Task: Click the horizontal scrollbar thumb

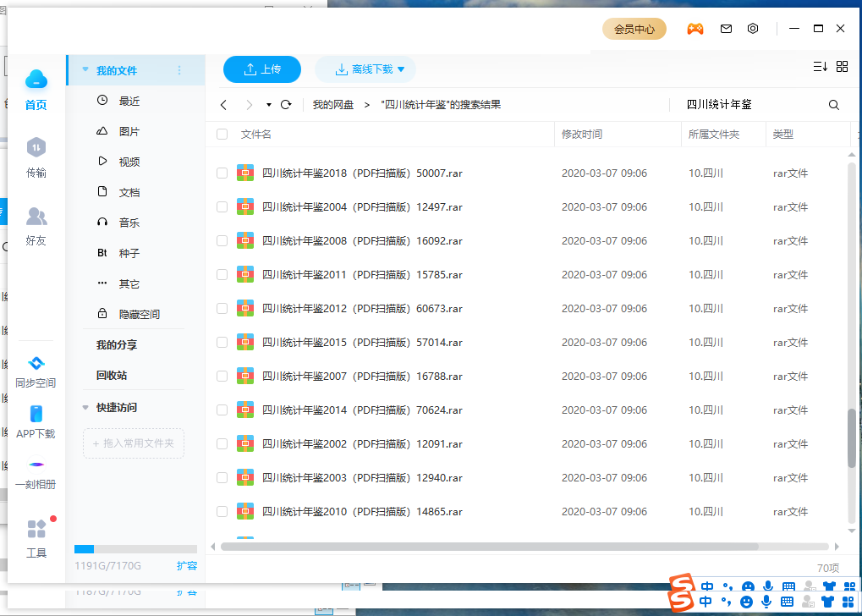Action: point(489,547)
